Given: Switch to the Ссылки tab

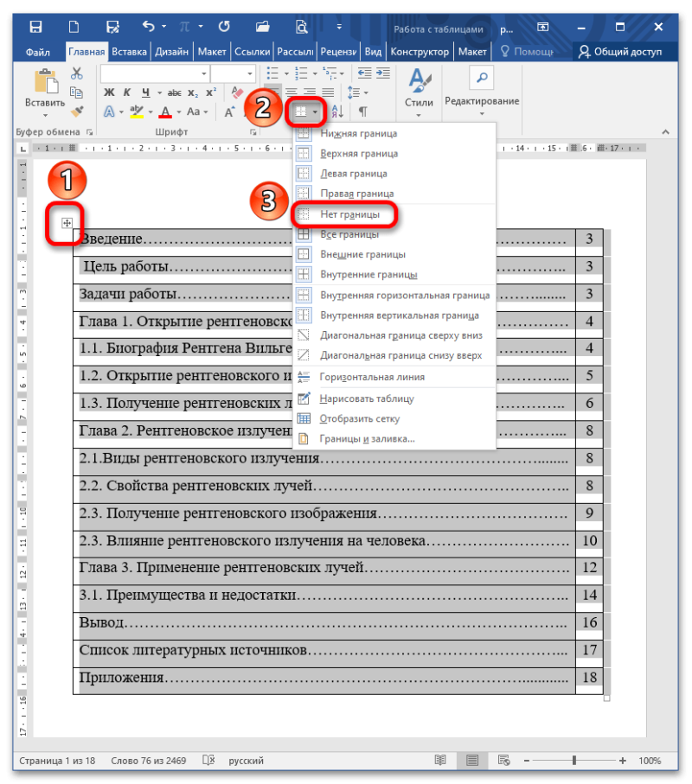Looking at the screenshot, I should click(252, 52).
